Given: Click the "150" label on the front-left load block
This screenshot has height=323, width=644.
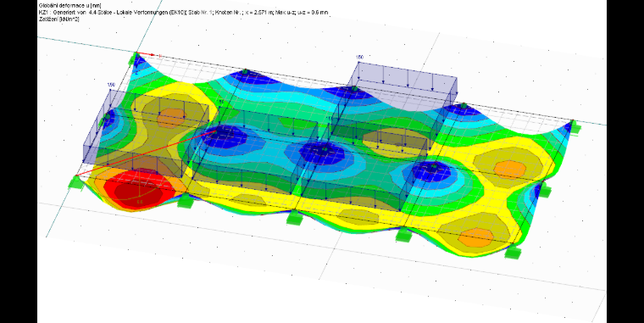Looking at the screenshot, I should (x=111, y=85).
